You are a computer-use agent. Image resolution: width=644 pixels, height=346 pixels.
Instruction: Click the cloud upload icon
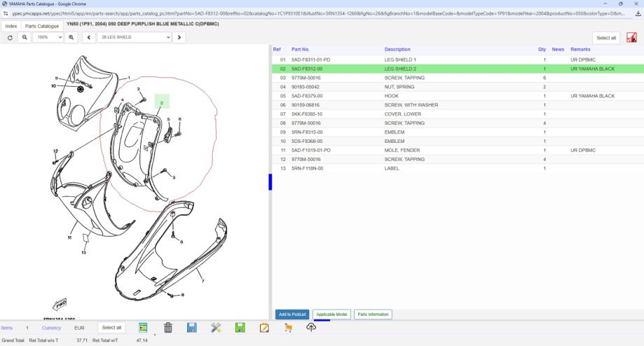tap(312, 328)
